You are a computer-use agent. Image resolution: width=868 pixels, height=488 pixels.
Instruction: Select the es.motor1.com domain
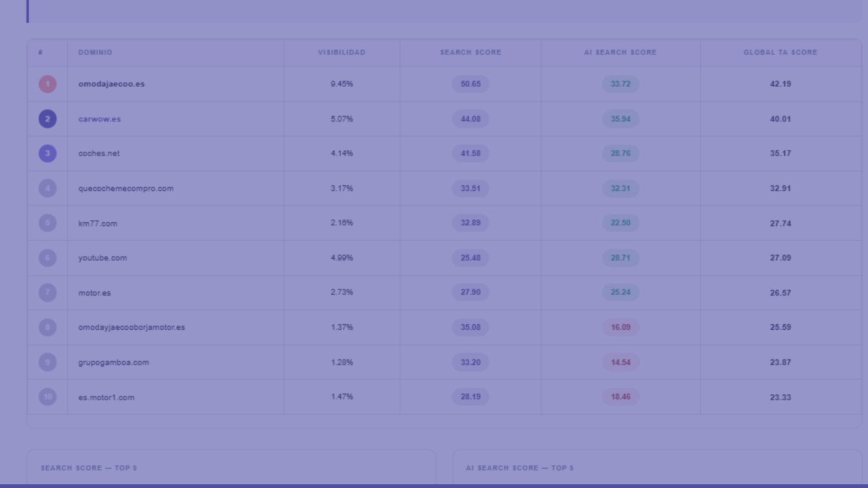[x=106, y=397]
